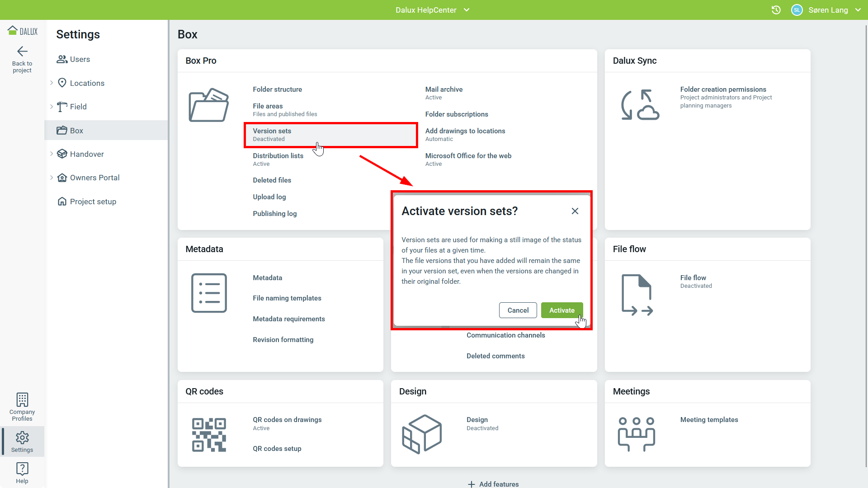Open the Dalux HelpCenter project dropdown
The height and width of the screenshot is (488, 868).
click(433, 10)
